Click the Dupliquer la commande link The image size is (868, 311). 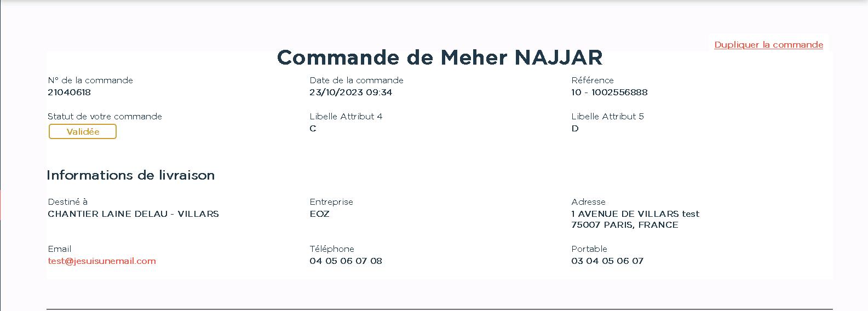[768, 45]
